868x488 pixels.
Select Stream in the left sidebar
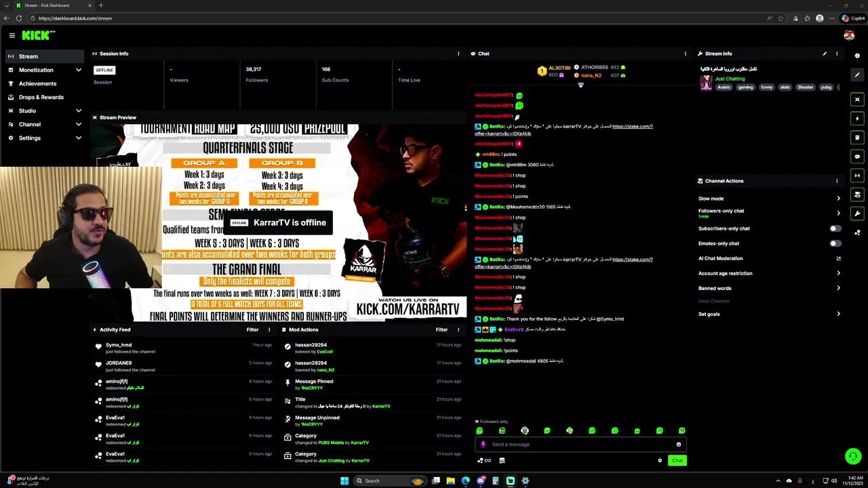click(45, 56)
